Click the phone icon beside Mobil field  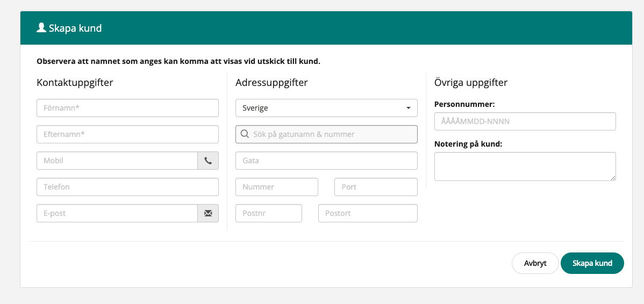pyautogui.click(x=208, y=161)
